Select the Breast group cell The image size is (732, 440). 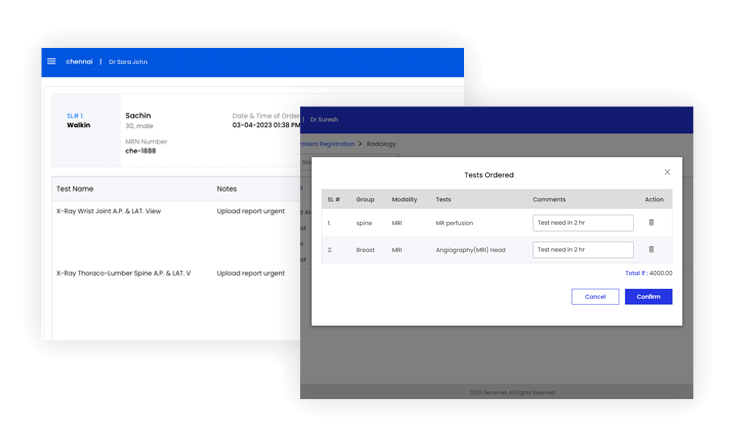point(365,250)
